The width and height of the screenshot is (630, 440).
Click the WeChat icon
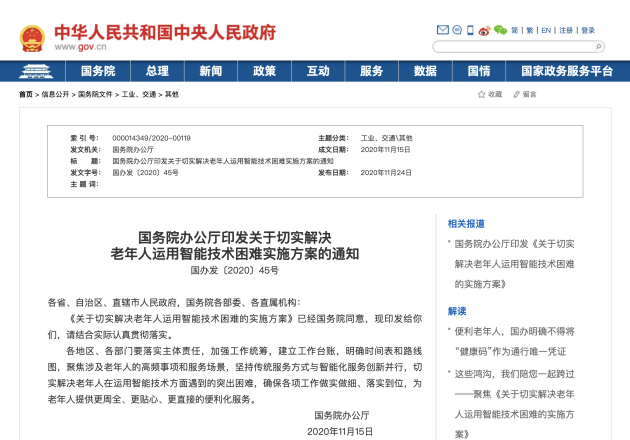click(x=500, y=30)
